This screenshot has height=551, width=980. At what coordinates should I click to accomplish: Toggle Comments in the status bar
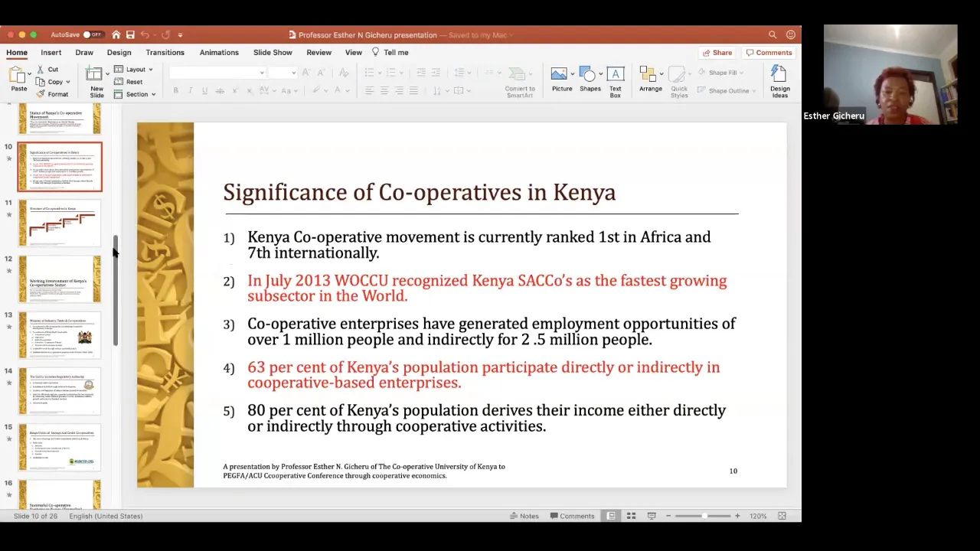[572, 516]
